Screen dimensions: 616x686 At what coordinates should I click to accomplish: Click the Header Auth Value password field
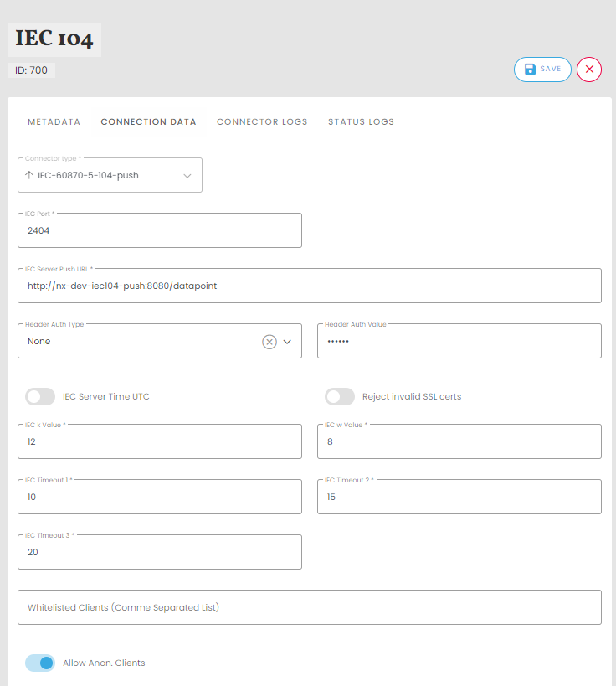click(x=459, y=342)
